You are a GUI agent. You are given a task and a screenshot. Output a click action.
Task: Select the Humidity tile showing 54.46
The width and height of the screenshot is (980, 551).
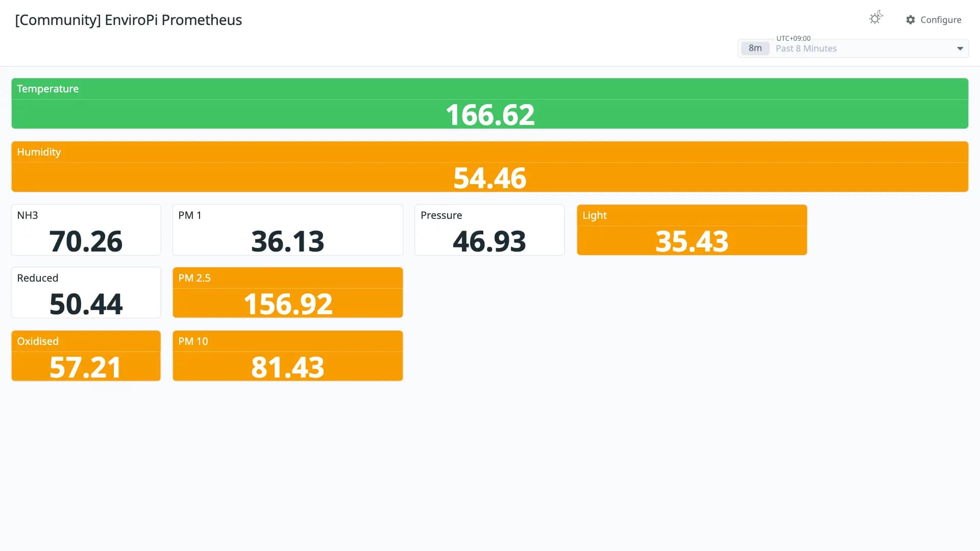click(x=489, y=166)
